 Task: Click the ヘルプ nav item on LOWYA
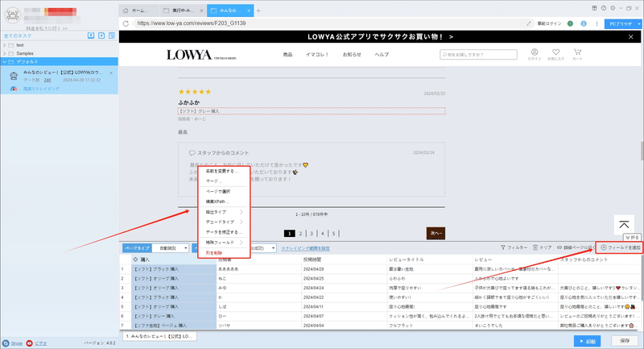coord(382,54)
